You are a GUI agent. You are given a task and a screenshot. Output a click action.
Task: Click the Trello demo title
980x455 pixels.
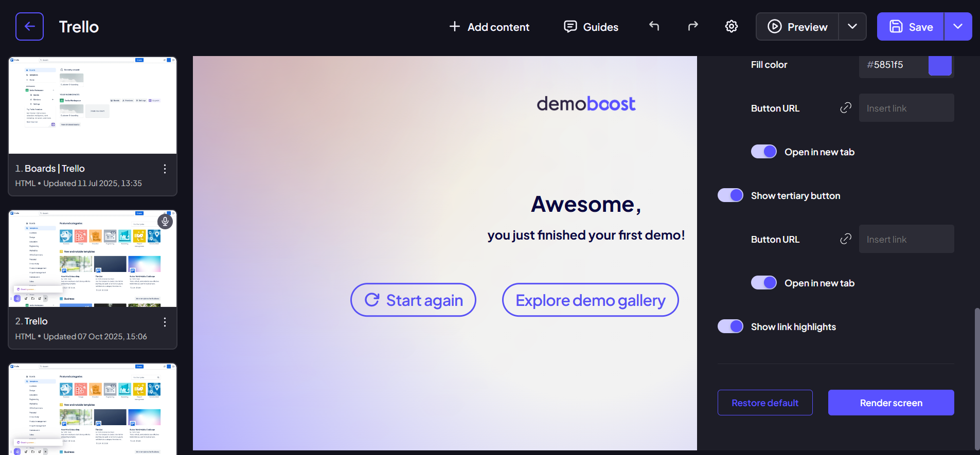[x=79, y=27]
